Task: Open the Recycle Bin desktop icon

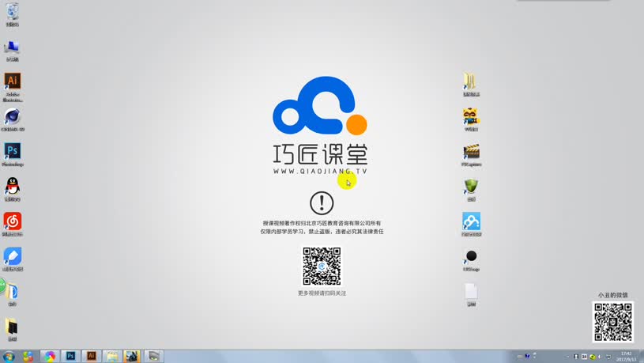Action: (x=13, y=14)
